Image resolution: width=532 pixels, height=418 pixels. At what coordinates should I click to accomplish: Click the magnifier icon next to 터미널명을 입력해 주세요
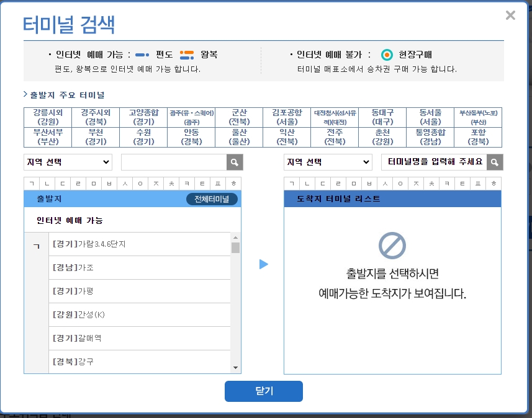[x=494, y=162]
